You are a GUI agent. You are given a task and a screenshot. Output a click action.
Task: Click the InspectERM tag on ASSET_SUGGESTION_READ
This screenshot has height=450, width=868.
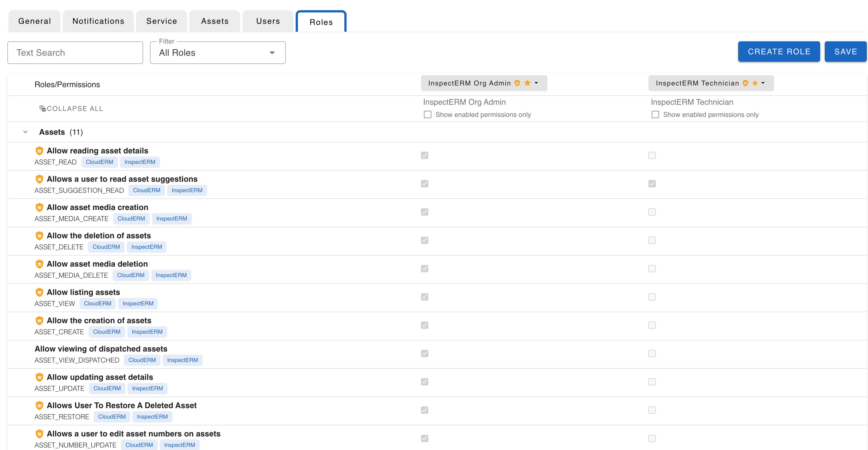pos(187,190)
